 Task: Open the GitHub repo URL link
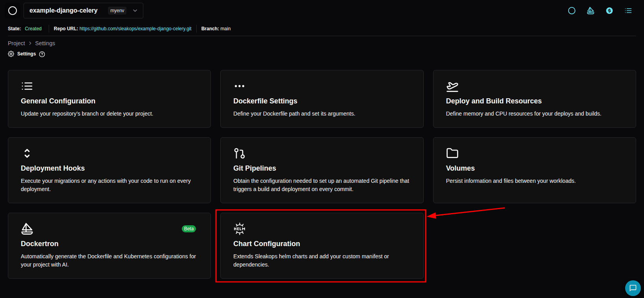tap(135, 29)
